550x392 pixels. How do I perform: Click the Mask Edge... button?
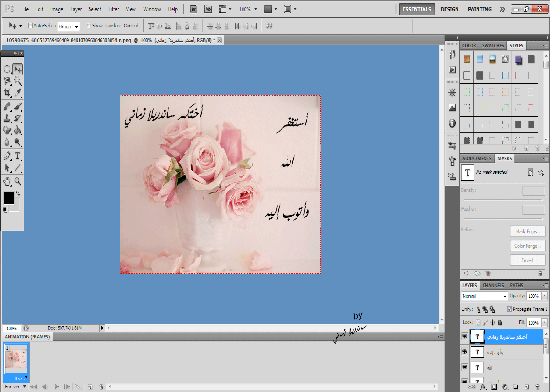pos(528,231)
